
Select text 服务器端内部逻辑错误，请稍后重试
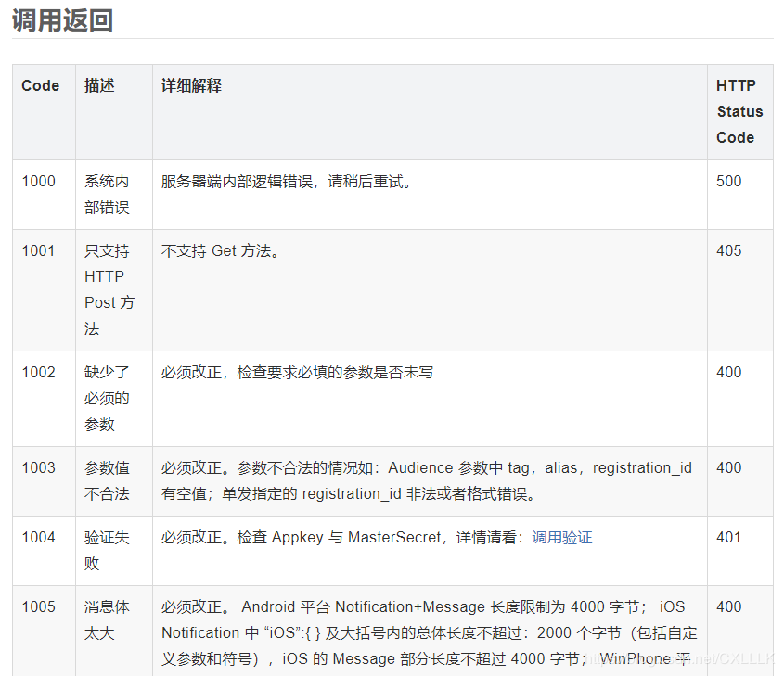(286, 182)
